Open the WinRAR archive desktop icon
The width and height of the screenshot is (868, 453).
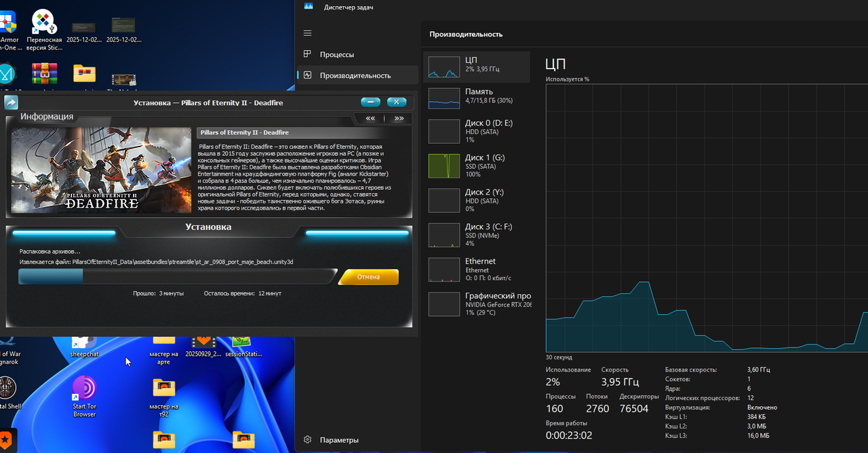point(45,73)
